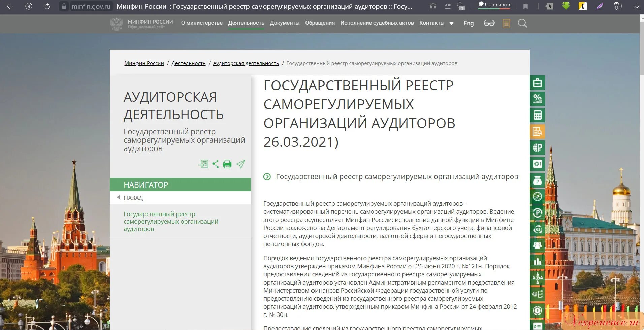
Task: Open the Protect shield icon with badge
Action: pos(461,6)
